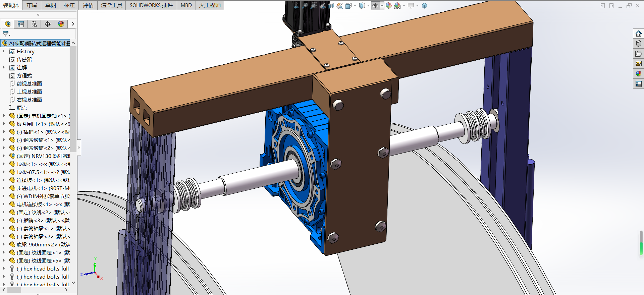Screen dimensions: 644x295
Task: Activate the Section View tool
Action: 331,5
